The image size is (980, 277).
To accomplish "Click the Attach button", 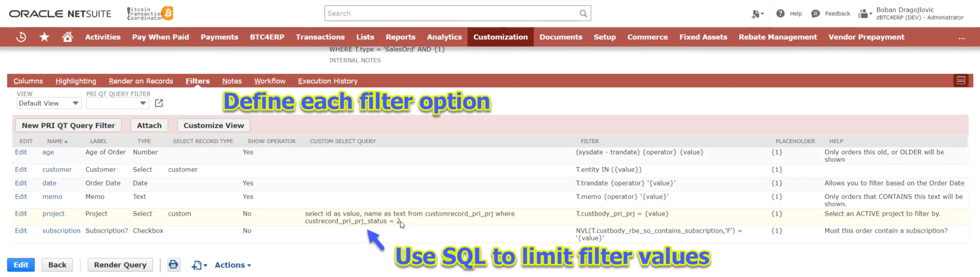I will (149, 125).
